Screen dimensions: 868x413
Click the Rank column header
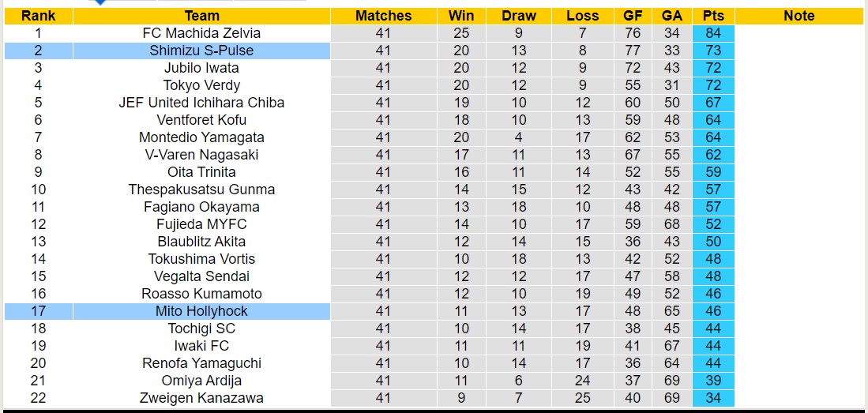pos(38,16)
